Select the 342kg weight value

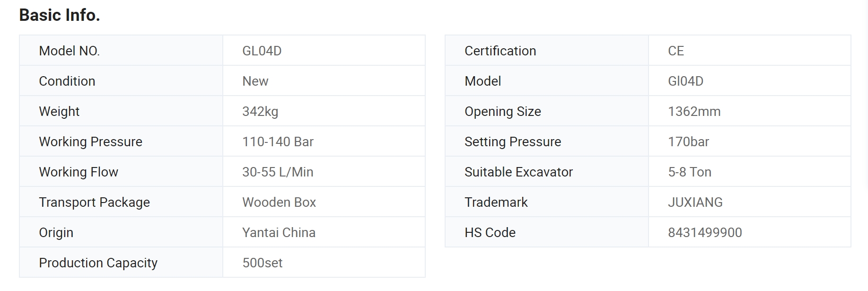(260, 111)
